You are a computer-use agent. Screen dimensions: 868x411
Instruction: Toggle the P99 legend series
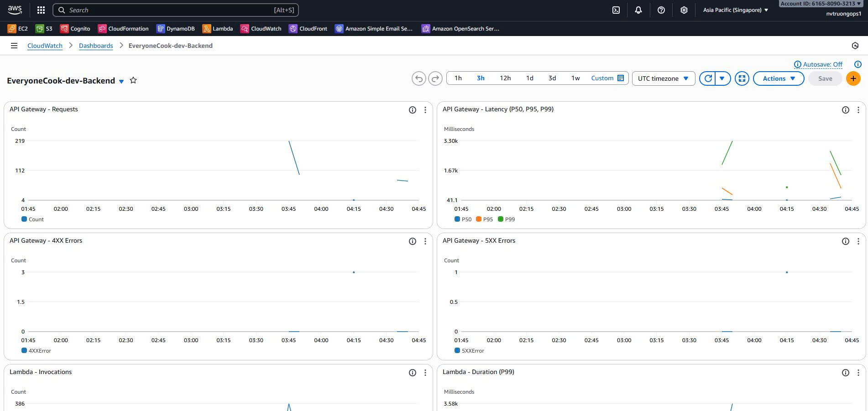click(506, 219)
